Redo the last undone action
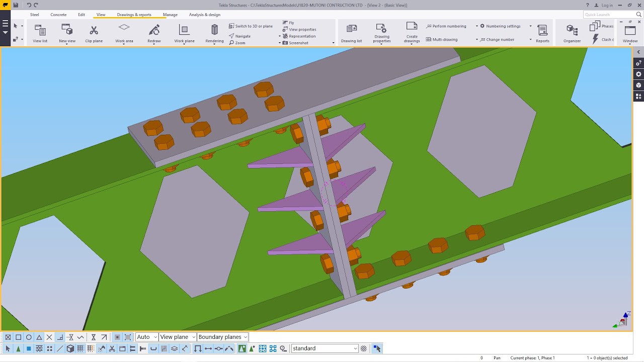Image resolution: width=644 pixels, height=362 pixels. click(x=35, y=5)
